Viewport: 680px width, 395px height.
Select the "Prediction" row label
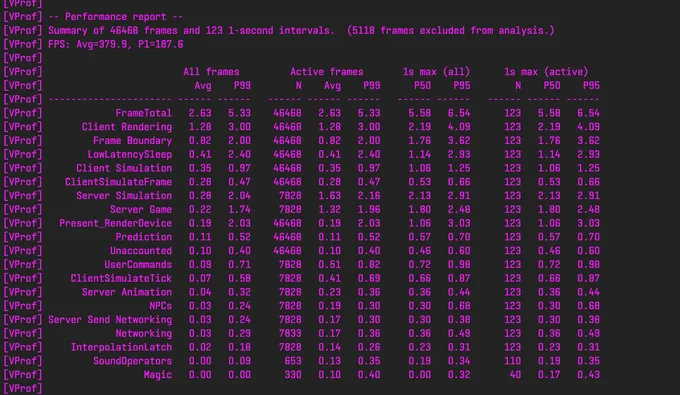coord(144,237)
